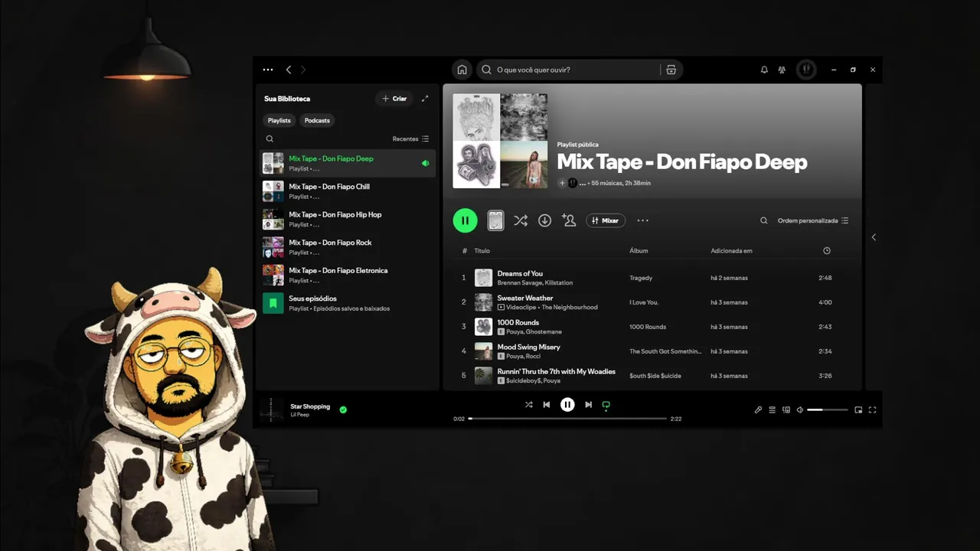Invite collaborators to the playlist
Screen dimensions: 980x551
[x=569, y=220]
